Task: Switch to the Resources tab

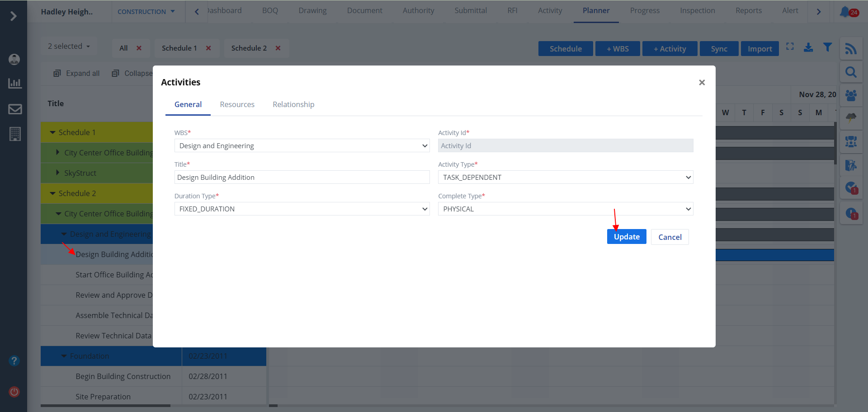Action: pyautogui.click(x=237, y=104)
